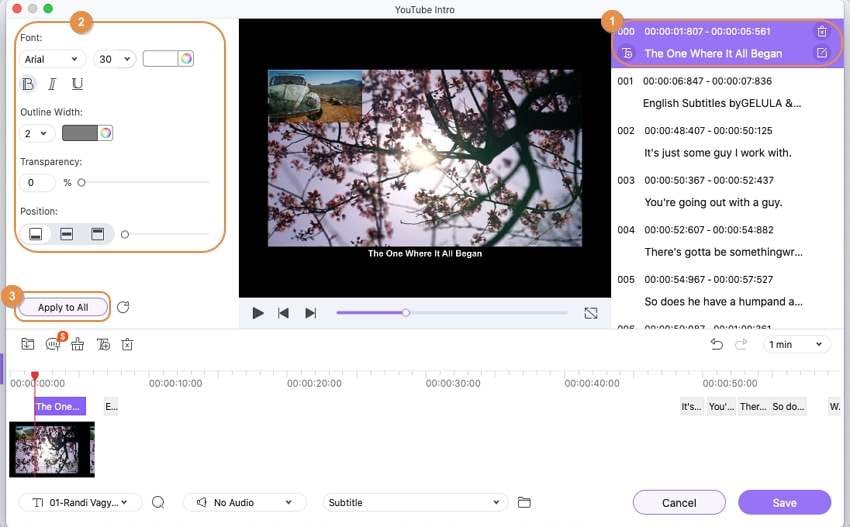Click timestamp 00:00:48:407 of subtitle 002
The height and width of the screenshot is (527, 850).
click(x=674, y=131)
